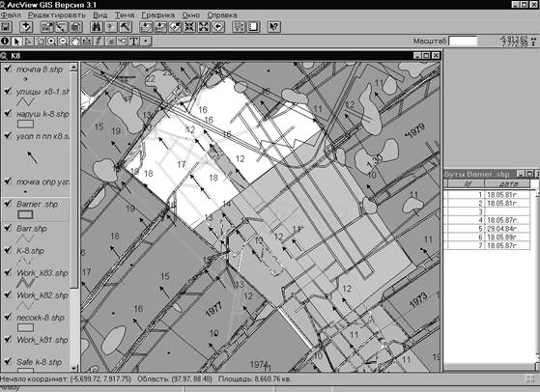Click legend scrollbar up arrow
This screenshot has height=392, width=540.
pos(74,68)
